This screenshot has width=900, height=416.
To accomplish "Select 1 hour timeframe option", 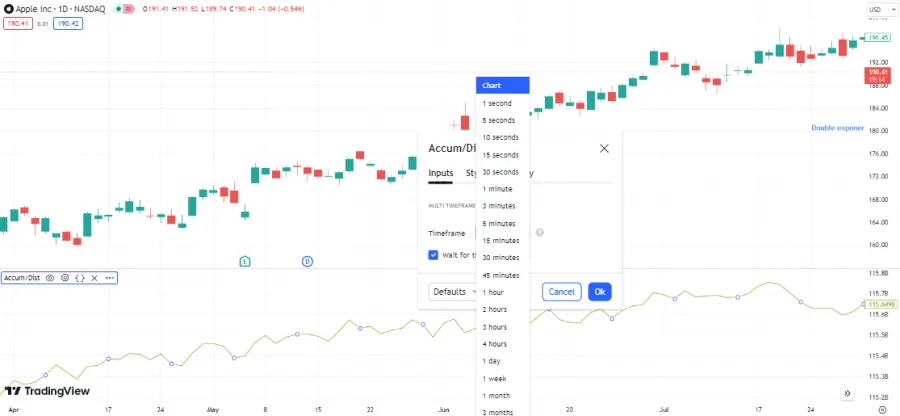I will point(503,292).
